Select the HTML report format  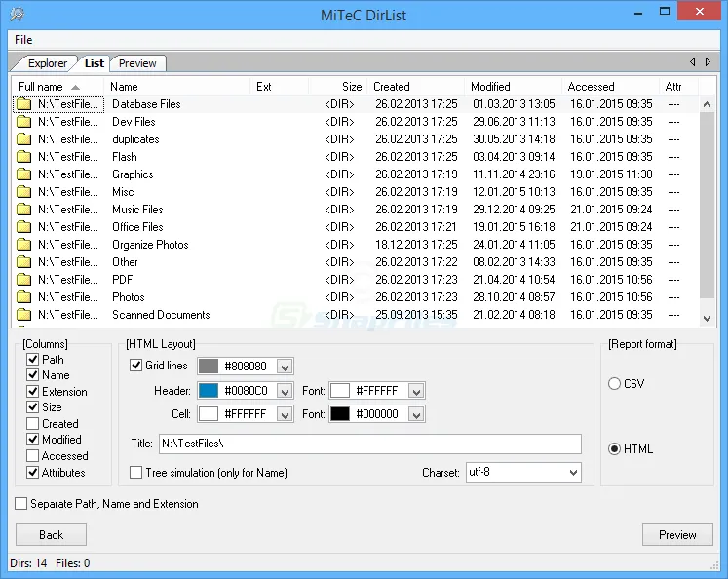[x=614, y=449]
